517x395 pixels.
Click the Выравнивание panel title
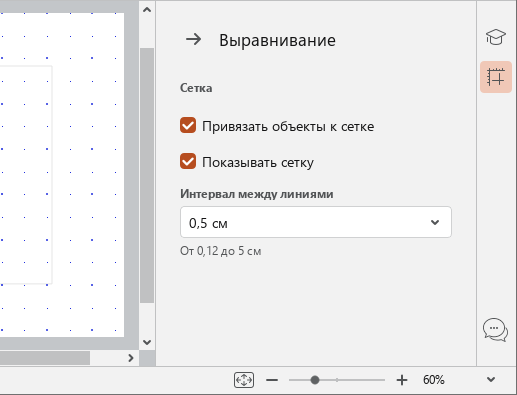coord(277,40)
